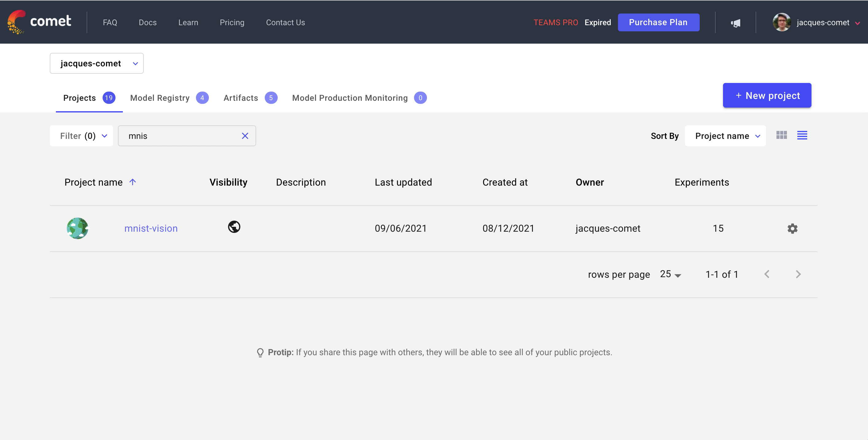Click the announcement/megaphone icon in header

pos(736,22)
